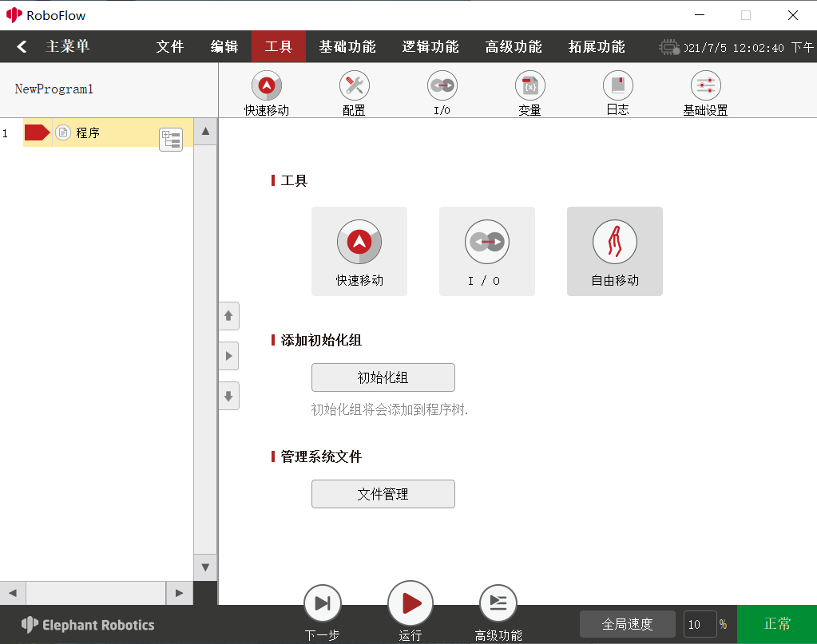Click the 初始化组 button
This screenshot has height=644, width=817.
point(383,377)
